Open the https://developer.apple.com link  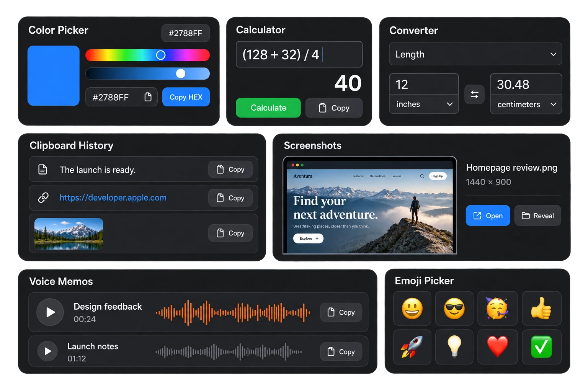coord(113,198)
